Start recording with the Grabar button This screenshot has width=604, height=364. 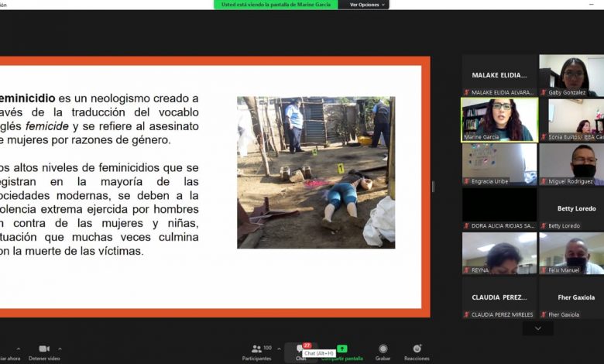(x=383, y=352)
